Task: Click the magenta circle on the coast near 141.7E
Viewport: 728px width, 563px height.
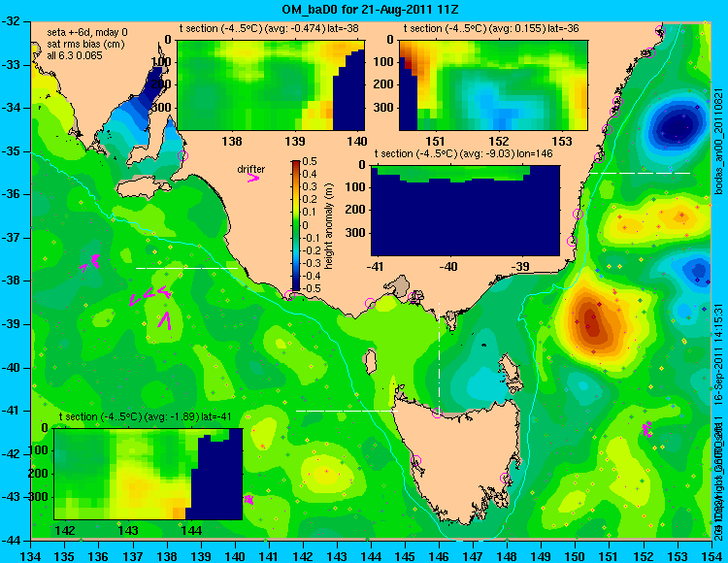Action: coord(289,295)
